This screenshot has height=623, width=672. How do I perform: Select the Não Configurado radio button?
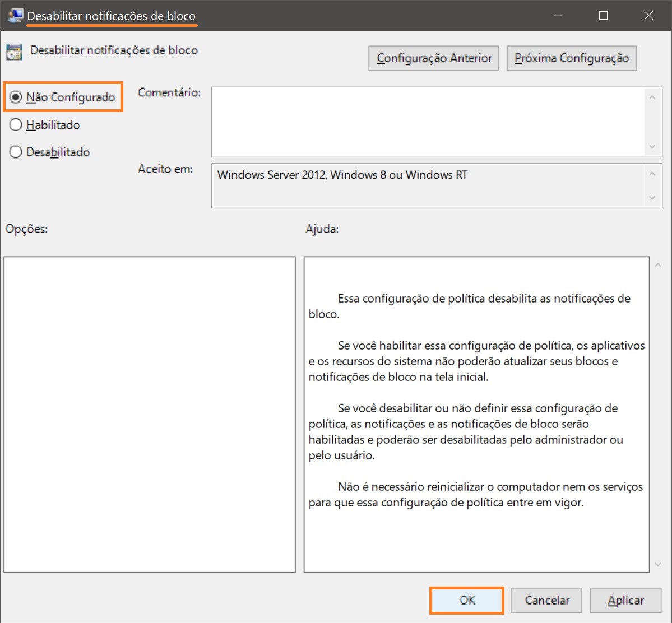pyautogui.click(x=16, y=97)
